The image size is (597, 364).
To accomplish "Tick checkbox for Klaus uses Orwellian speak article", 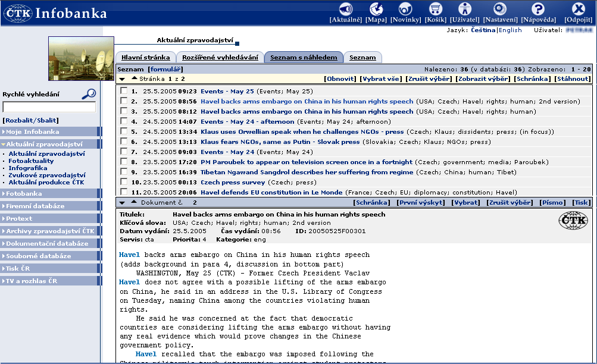I will point(123,131).
